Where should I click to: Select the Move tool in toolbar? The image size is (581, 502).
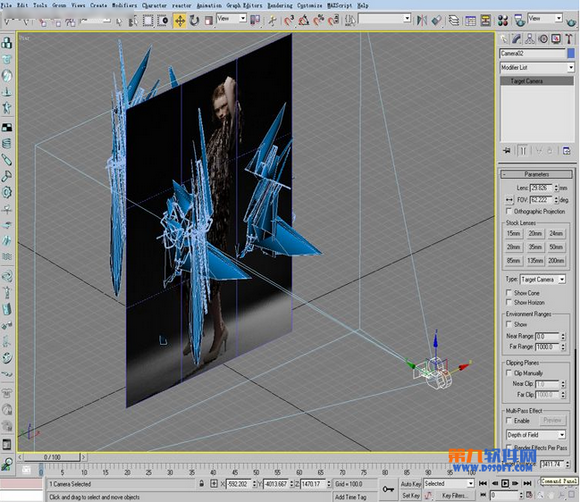180,20
